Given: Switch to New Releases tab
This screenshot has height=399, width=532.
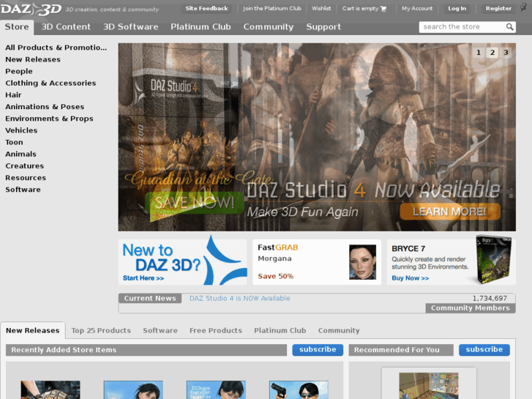Looking at the screenshot, I should click(x=33, y=330).
